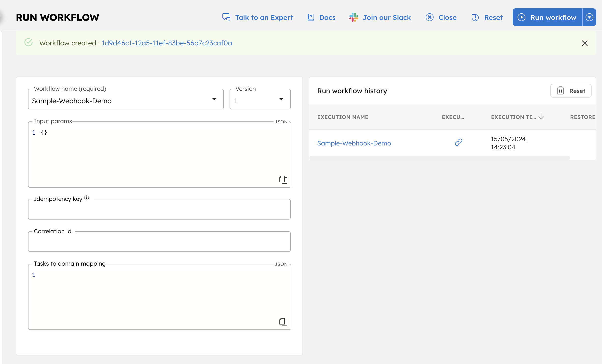
Task: Click the Talk to an Expert chat icon
Action: point(226,17)
